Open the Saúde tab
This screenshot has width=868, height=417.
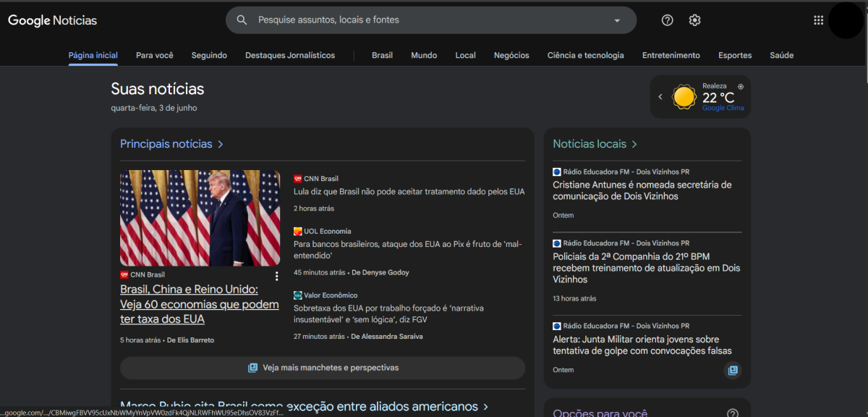coord(782,55)
